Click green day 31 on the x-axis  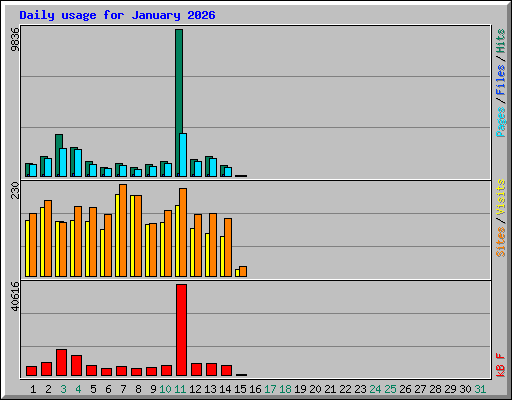coord(480,389)
